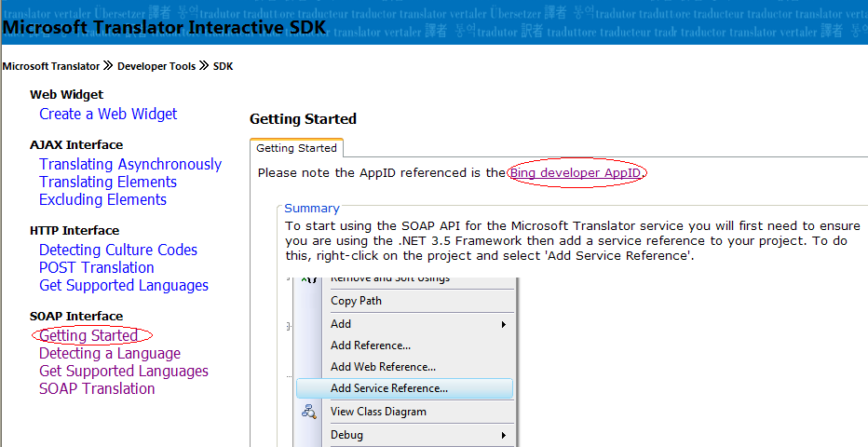Open Translating Asynchronously under AJAX Interface
The image size is (868, 447).
click(x=130, y=164)
